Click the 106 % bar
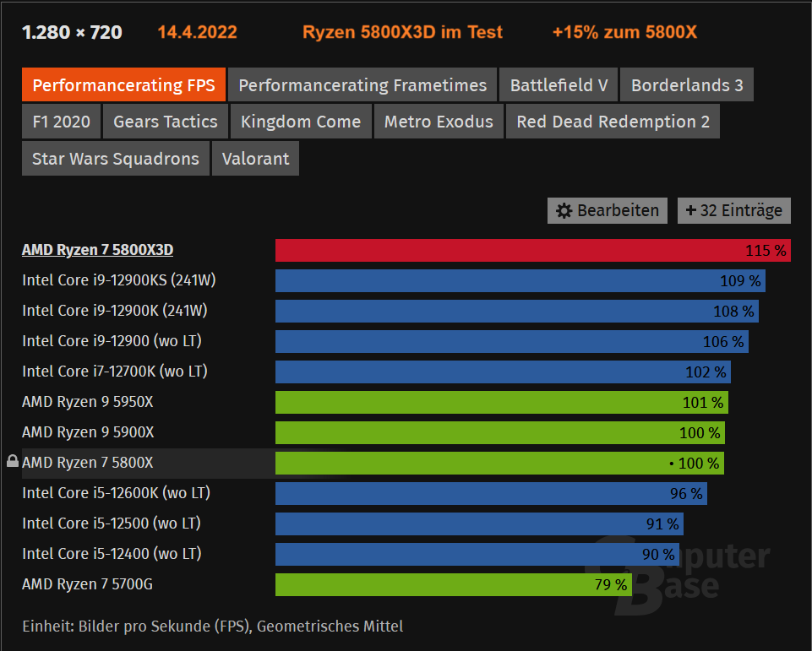The width and height of the screenshot is (812, 651). coord(512,341)
